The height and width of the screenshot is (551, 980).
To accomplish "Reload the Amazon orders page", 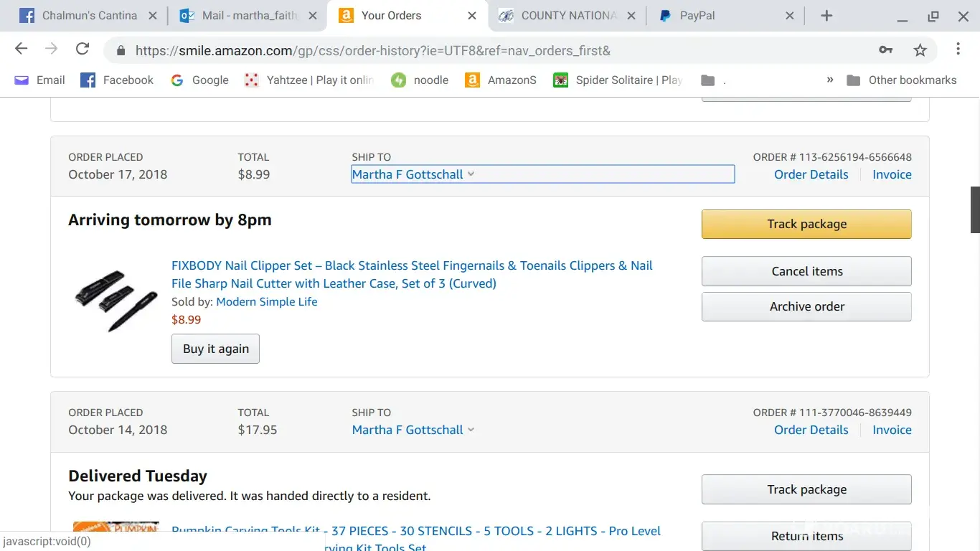I will pyautogui.click(x=83, y=49).
